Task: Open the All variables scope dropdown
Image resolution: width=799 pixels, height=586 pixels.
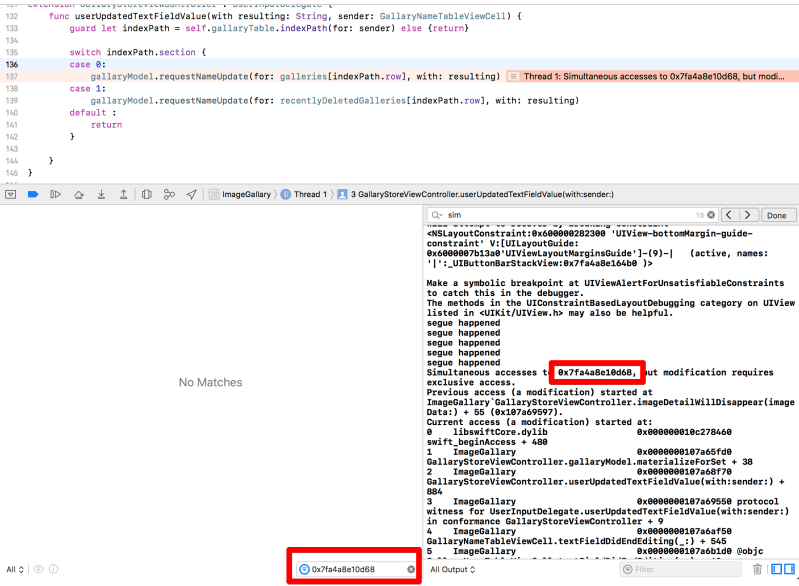Action: pos(15,569)
